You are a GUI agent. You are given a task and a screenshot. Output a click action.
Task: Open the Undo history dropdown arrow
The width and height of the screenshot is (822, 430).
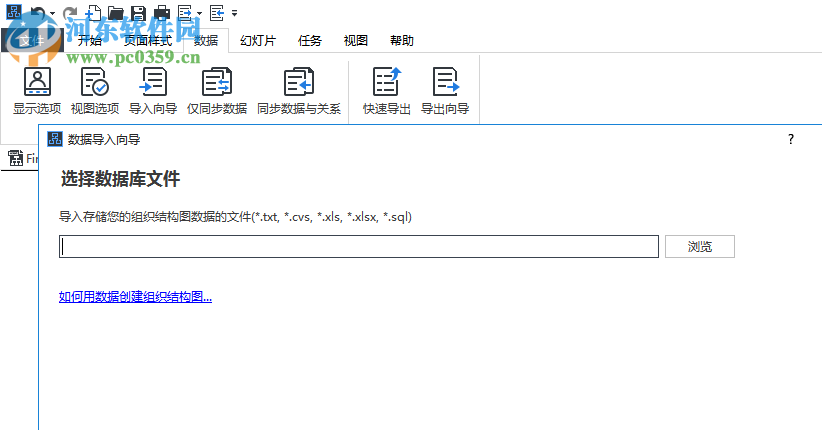pyautogui.click(x=52, y=14)
